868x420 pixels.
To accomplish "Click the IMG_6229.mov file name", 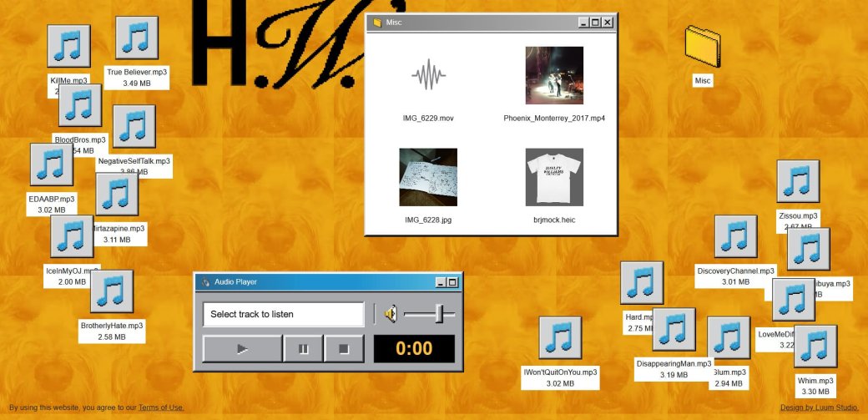I will click(428, 118).
